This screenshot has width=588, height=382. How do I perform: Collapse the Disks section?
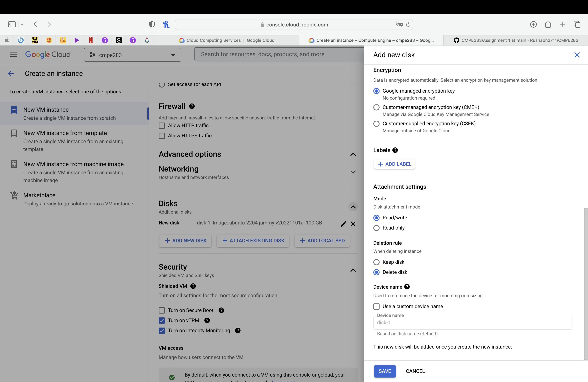pyautogui.click(x=353, y=207)
